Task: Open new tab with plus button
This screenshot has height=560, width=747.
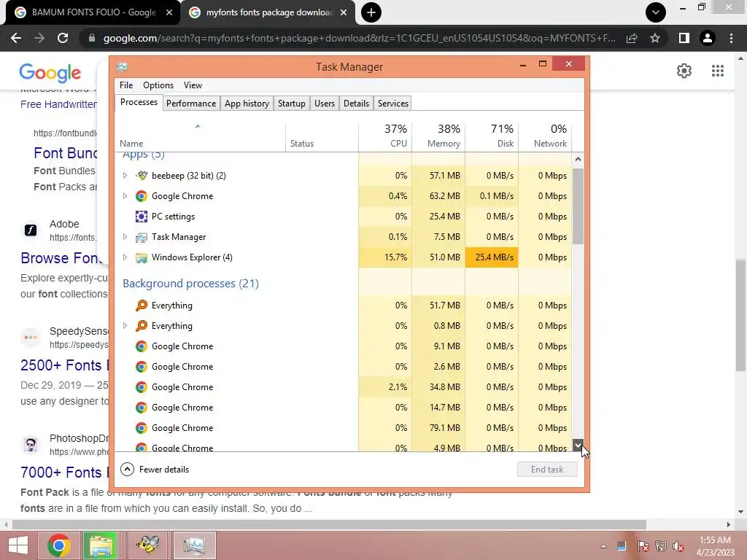Action: (x=371, y=12)
